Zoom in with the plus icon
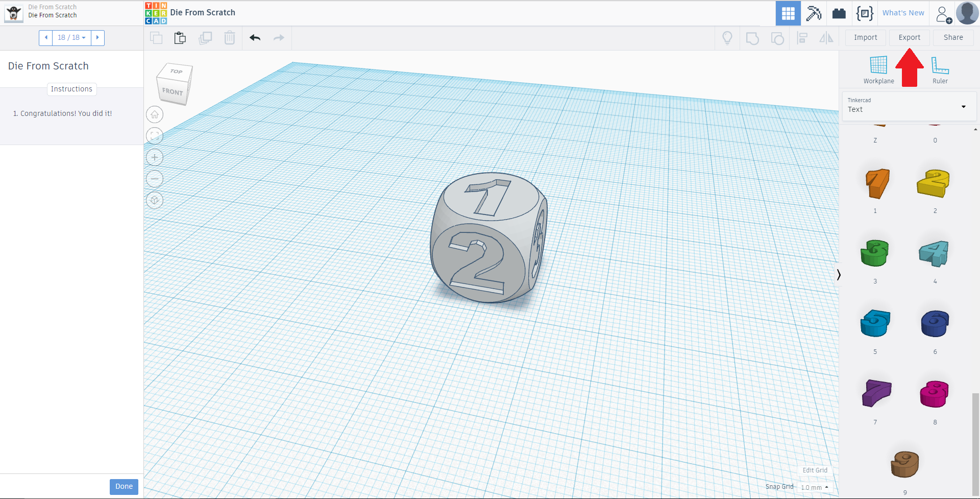Screen dimensions: 980x499 point(155,157)
